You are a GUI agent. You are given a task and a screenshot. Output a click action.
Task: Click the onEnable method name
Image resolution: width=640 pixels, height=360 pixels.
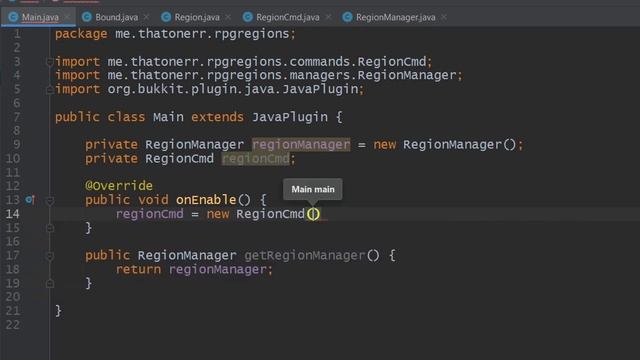[x=206, y=200]
